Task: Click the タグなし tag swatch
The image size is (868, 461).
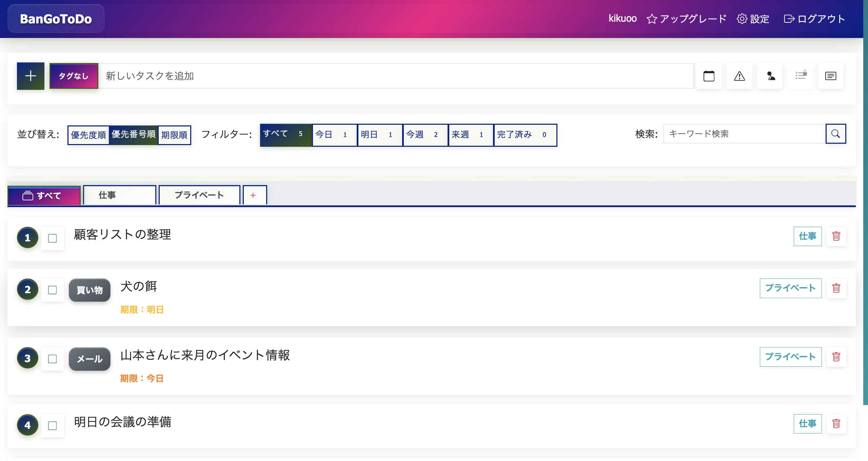Action: point(74,76)
